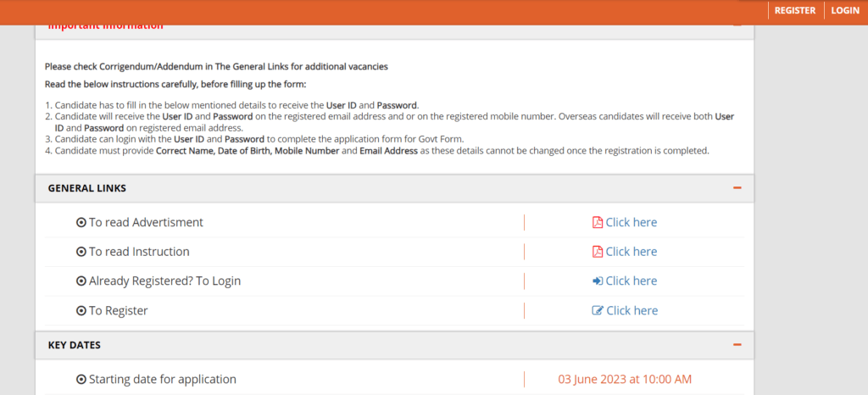868x395 pixels.
Task: Click the bullet icon before Already Registered? To Login
Action: pyautogui.click(x=81, y=281)
